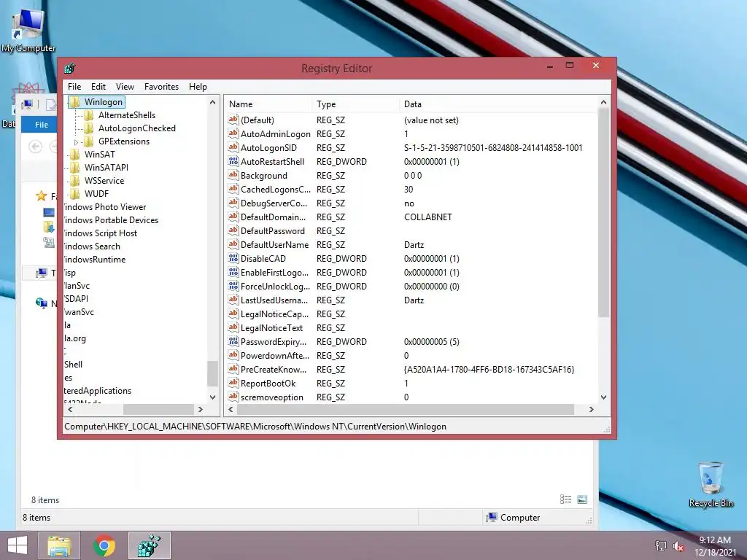The image size is (747, 560).
Task: Select the LegalNoticeCaption value name
Action: (274, 314)
